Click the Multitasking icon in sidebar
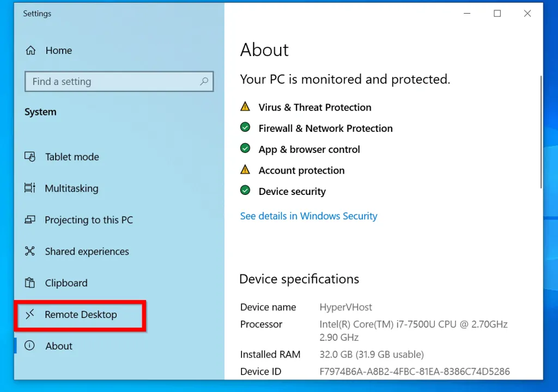This screenshot has width=558, height=392. (30, 188)
